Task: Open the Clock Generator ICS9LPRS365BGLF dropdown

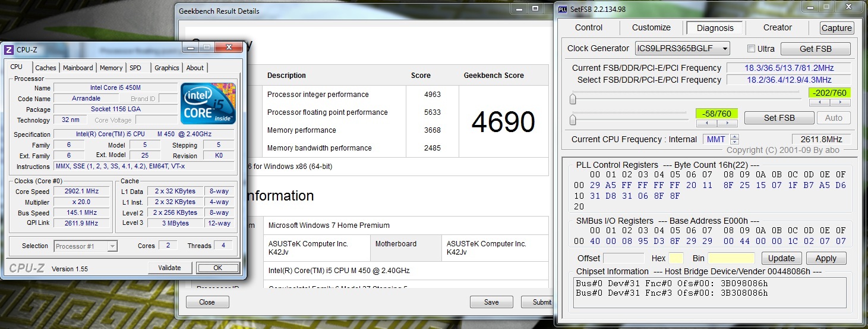Action: [682, 49]
